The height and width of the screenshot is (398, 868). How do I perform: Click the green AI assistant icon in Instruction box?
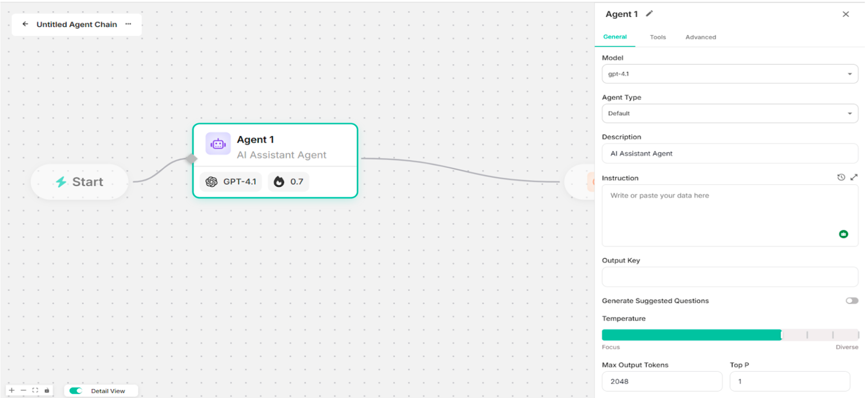point(843,234)
